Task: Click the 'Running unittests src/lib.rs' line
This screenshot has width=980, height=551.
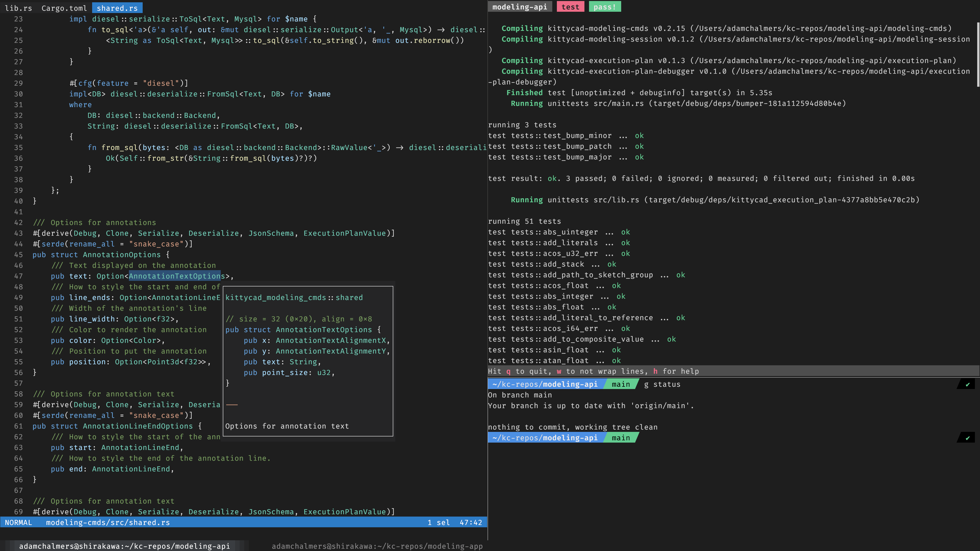Action: point(715,200)
